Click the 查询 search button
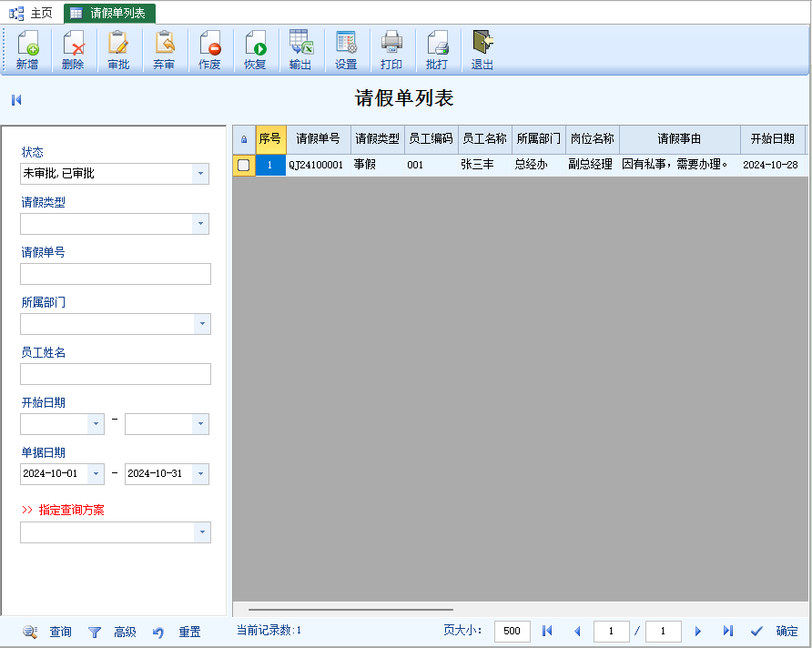Viewport: 812px width, 648px height. coord(48,632)
